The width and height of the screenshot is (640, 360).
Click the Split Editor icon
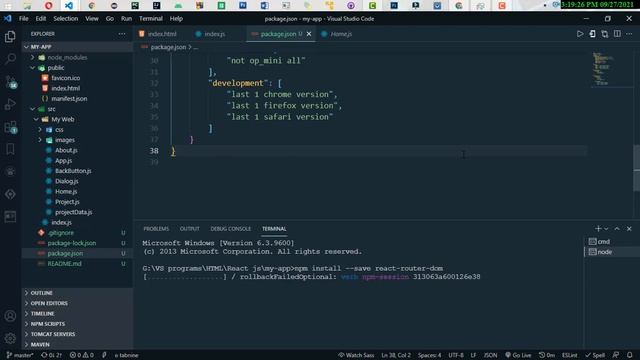pos(617,34)
